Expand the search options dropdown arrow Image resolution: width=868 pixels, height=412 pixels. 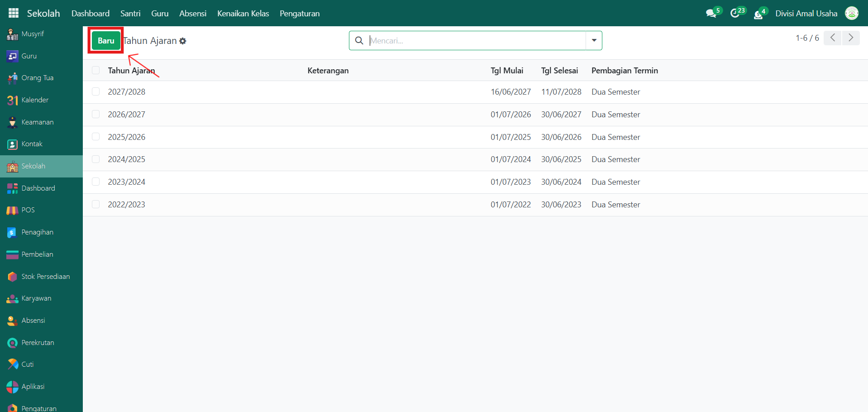594,41
